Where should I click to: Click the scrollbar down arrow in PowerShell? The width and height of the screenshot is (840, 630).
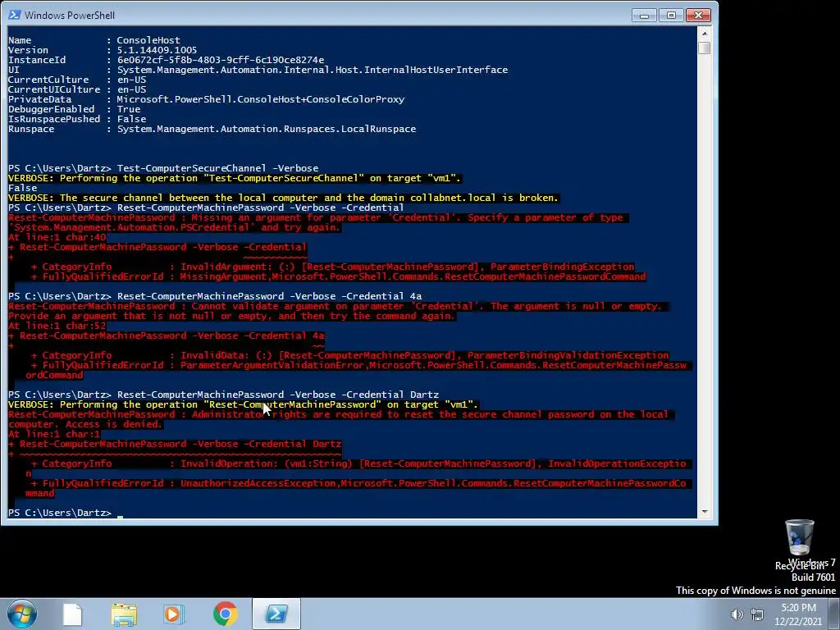705,512
